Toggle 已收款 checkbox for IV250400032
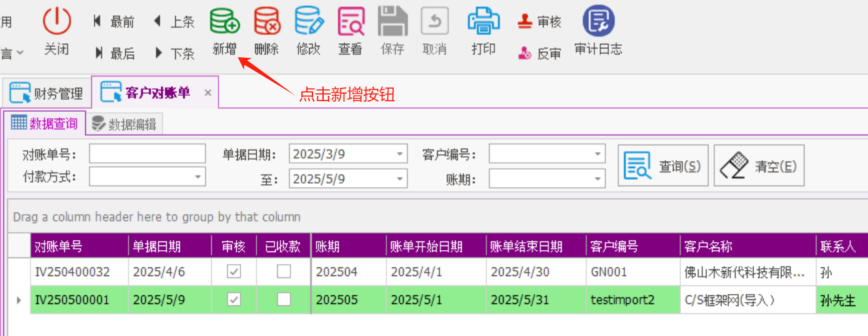The width and height of the screenshot is (868, 336). [x=284, y=271]
